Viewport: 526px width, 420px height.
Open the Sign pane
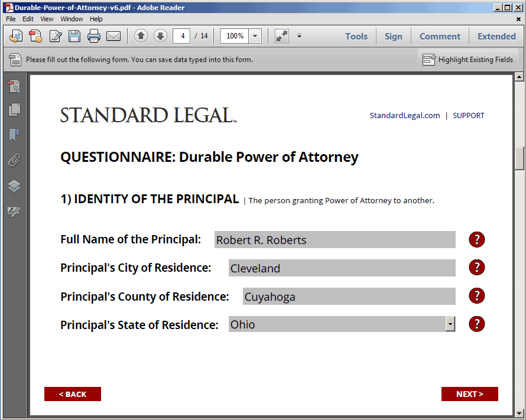[393, 36]
